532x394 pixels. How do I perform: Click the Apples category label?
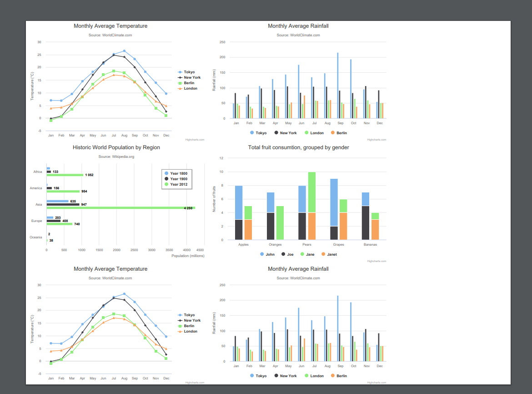[243, 244]
